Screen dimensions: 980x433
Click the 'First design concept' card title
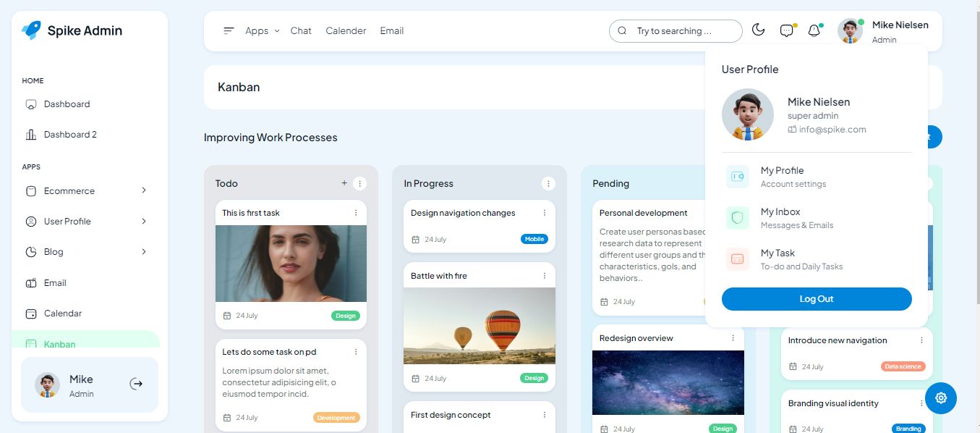[x=451, y=415]
